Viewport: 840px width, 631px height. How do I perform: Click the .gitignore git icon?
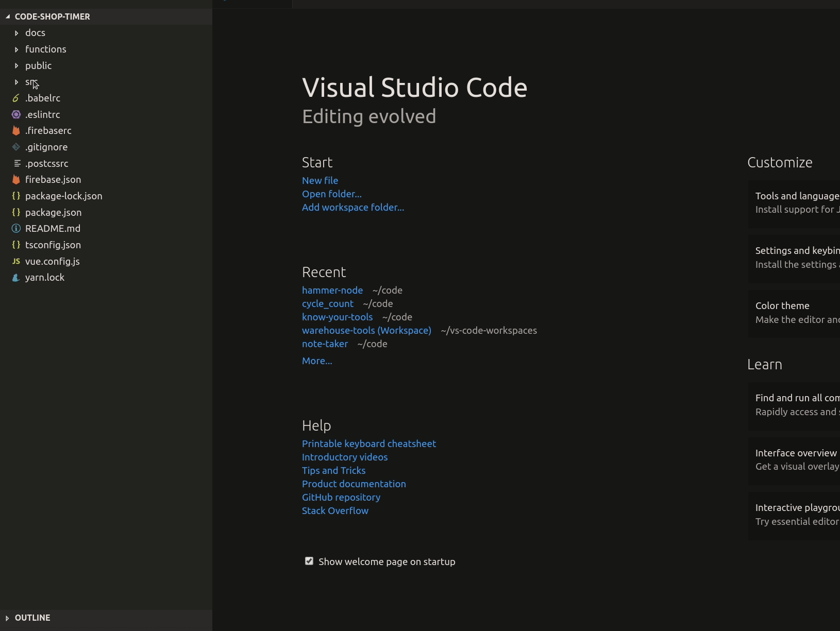point(16,147)
